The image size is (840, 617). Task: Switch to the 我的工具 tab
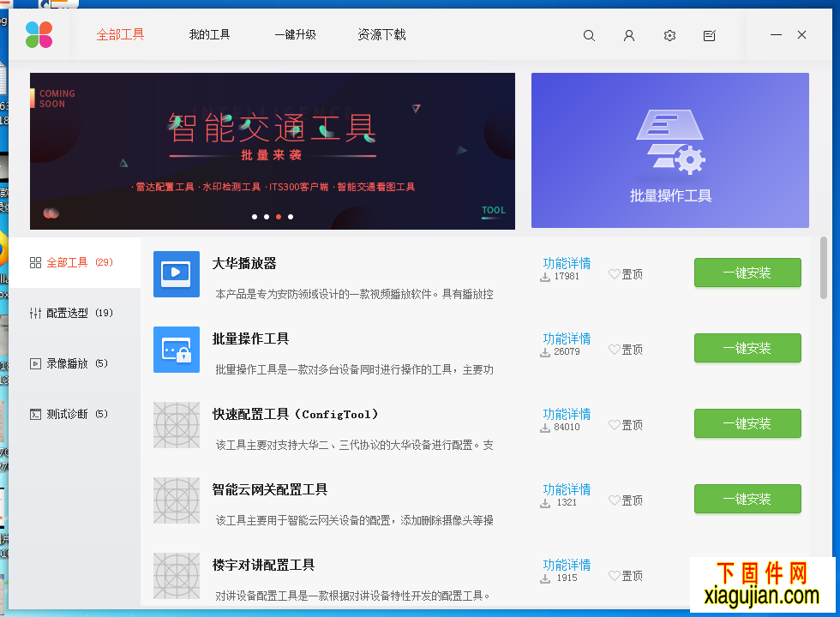(x=209, y=35)
